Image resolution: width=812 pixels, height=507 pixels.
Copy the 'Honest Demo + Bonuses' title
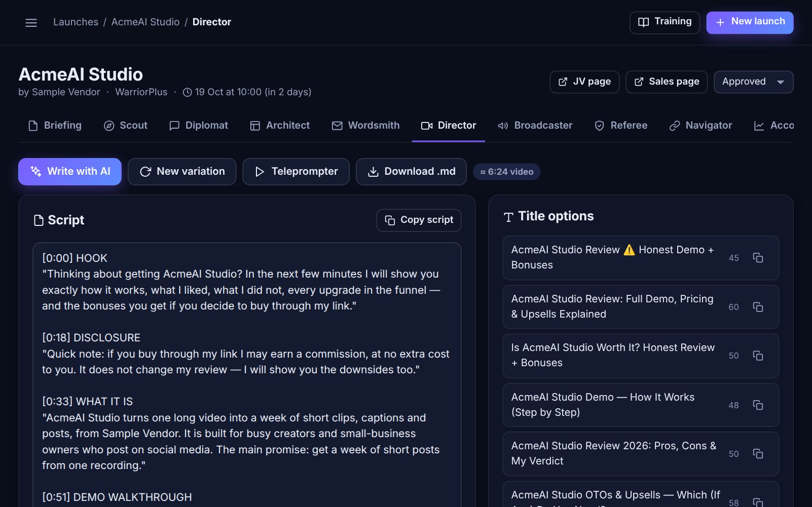point(758,258)
